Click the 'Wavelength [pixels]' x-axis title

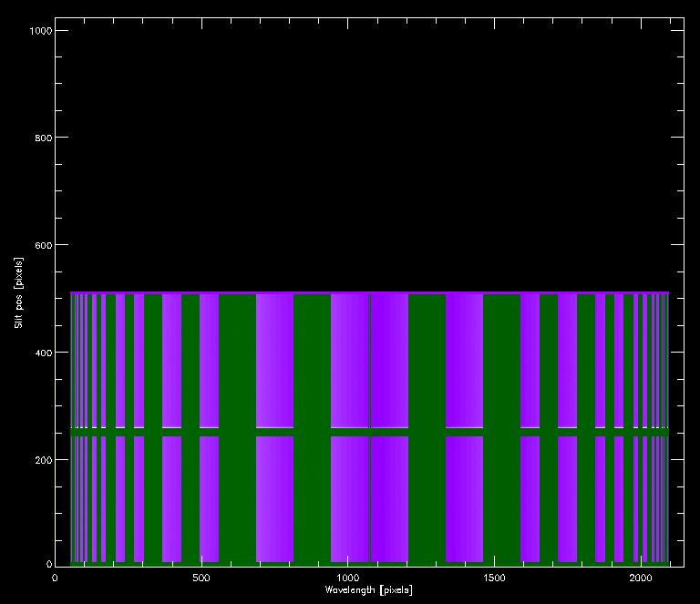tap(369, 590)
